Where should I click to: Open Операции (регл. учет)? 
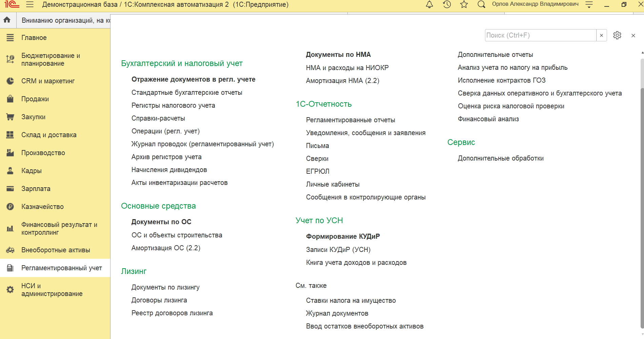point(165,131)
